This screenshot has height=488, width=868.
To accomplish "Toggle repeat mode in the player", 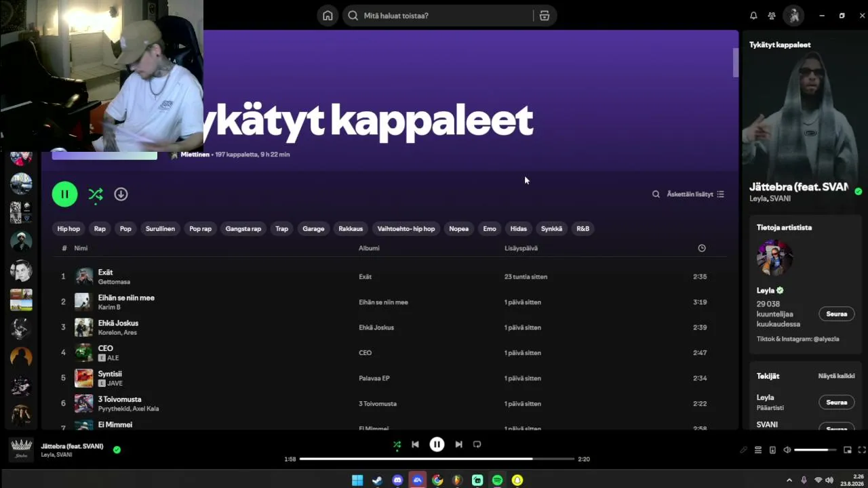I will 477,445.
